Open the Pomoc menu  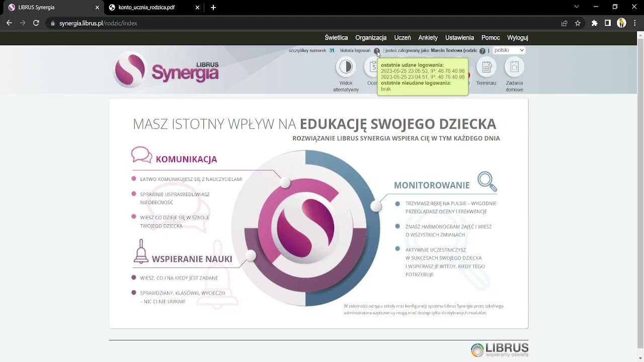click(x=491, y=38)
